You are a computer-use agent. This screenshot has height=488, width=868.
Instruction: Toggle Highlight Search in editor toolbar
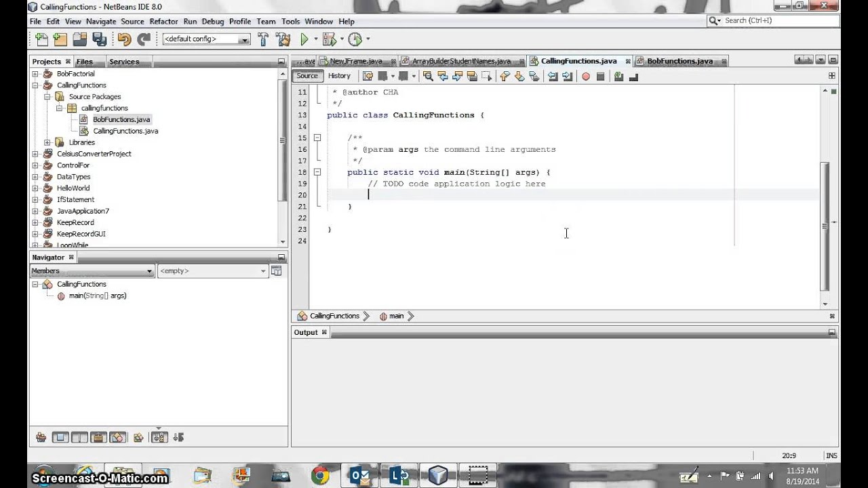473,77
